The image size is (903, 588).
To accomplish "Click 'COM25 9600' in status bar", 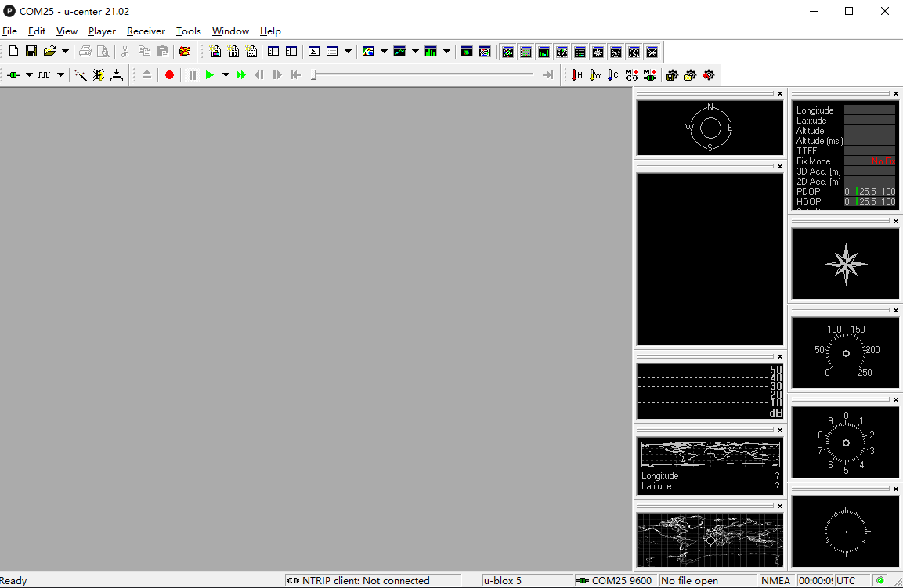I will [x=621, y=580].
